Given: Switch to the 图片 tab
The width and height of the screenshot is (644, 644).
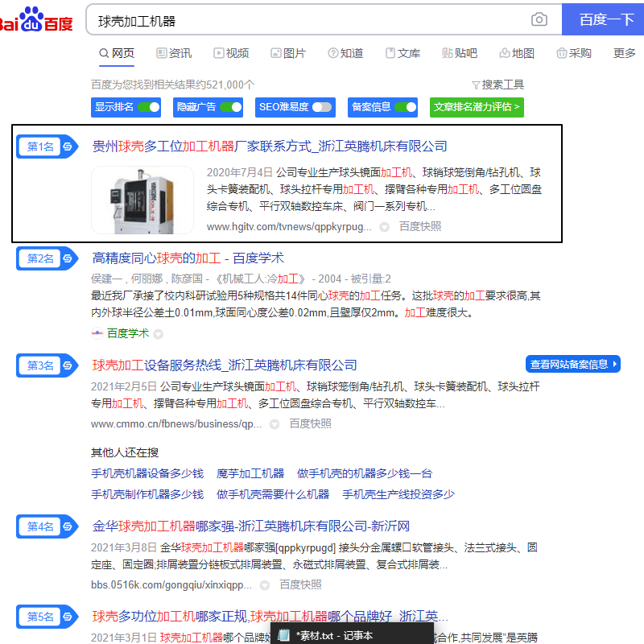Looking at the screenshot, I should tap(288, 53).
